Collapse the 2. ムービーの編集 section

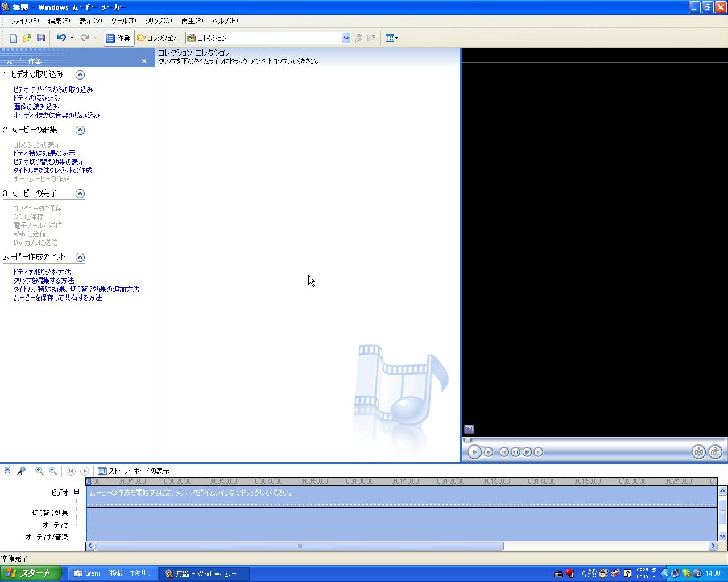[80, 130]
